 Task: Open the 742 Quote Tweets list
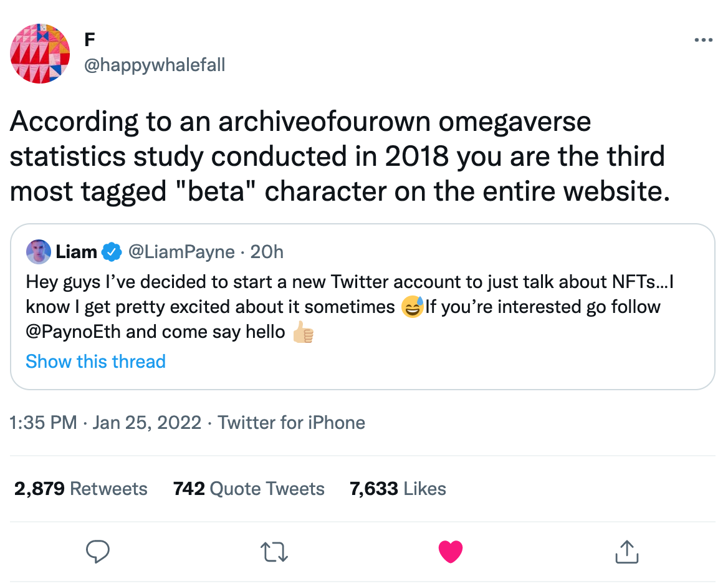click(248, 489)
